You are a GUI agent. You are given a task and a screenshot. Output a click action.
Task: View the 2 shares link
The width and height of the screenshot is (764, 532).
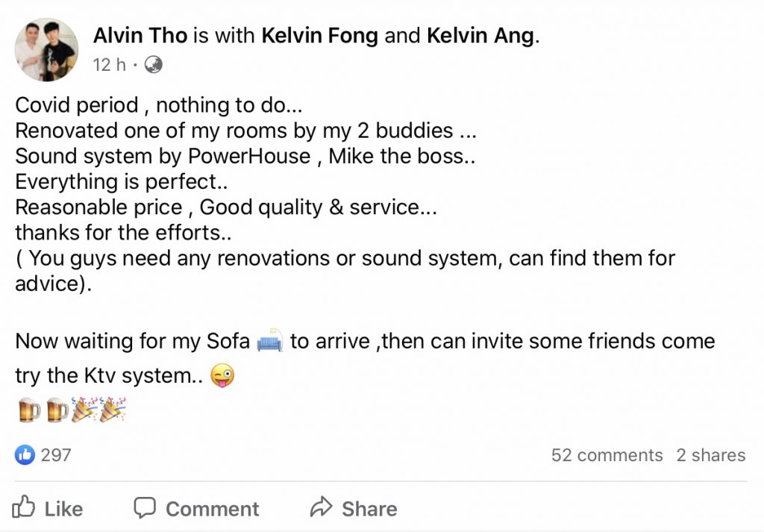(710, 455)
